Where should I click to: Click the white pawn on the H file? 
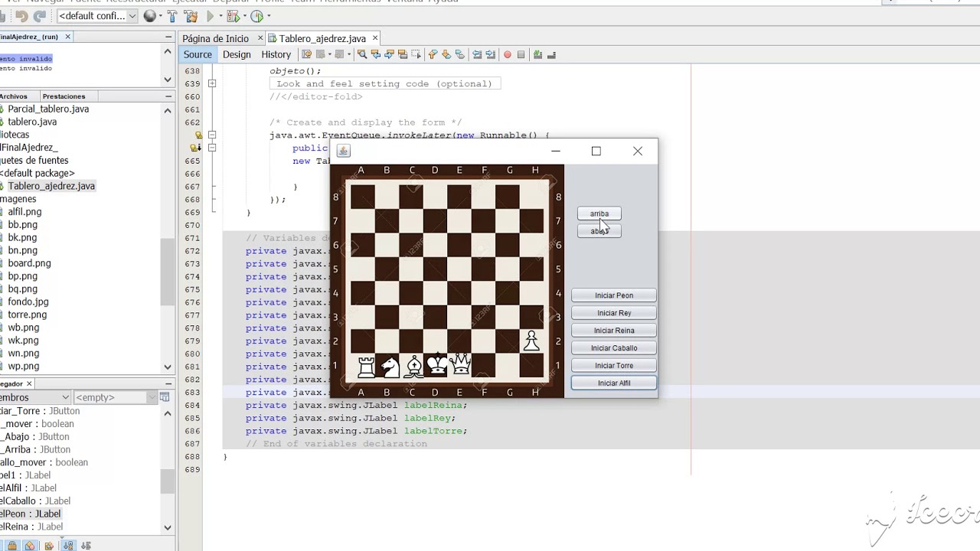(531, 341)
